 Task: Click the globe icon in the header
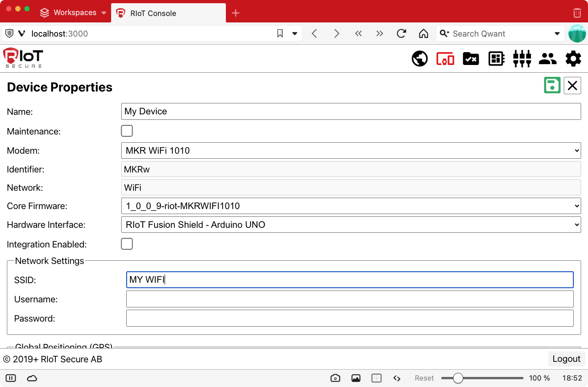click(419, 59)
